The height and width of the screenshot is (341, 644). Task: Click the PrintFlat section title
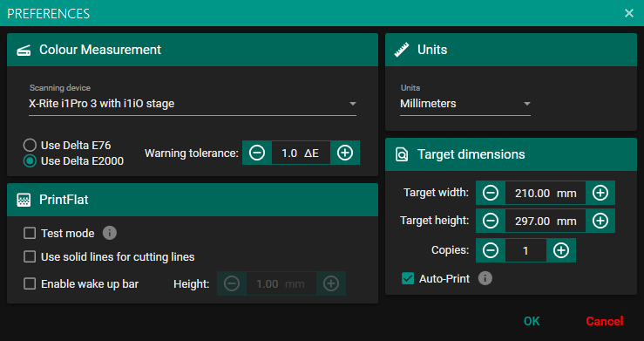(64, 200)
